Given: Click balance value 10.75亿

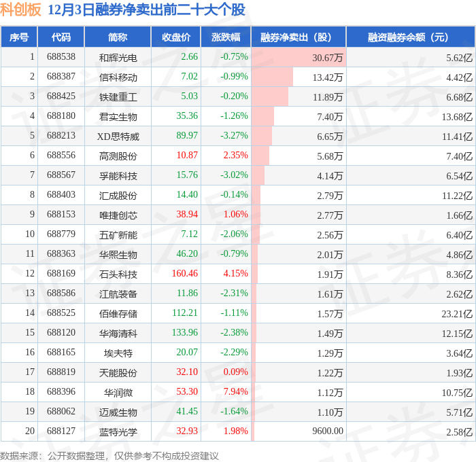Looking at the screenshot, I should tap(457, 393).
